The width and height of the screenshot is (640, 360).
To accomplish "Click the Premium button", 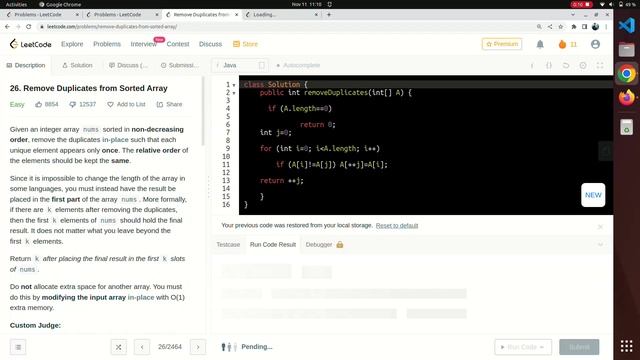I will tap(502, 44).
